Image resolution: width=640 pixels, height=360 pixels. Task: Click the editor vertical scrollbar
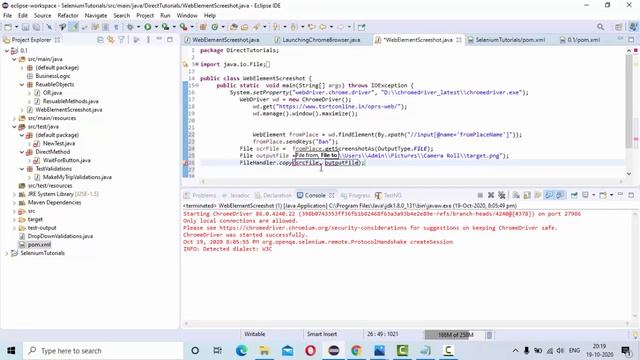(629, 102)
